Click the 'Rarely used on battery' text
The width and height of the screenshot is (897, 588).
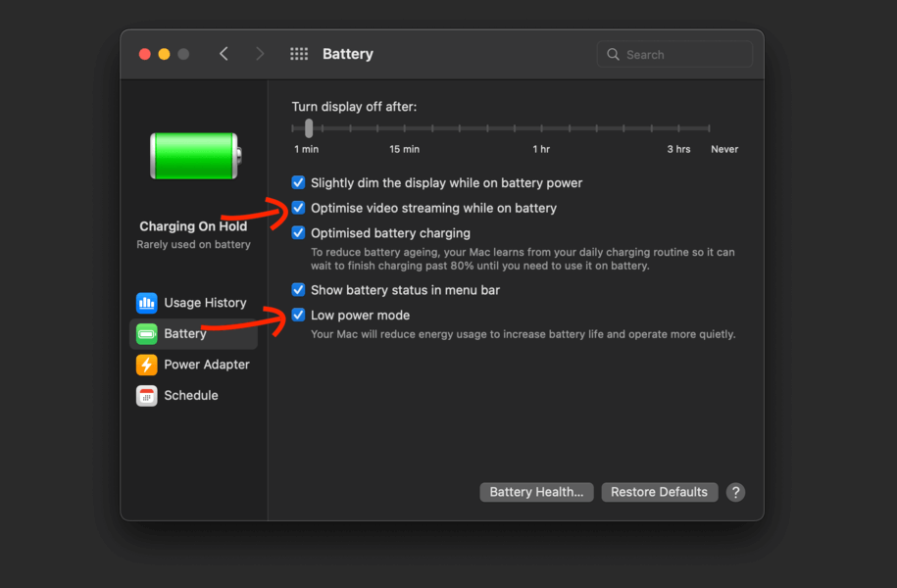(x=193, y=244)
